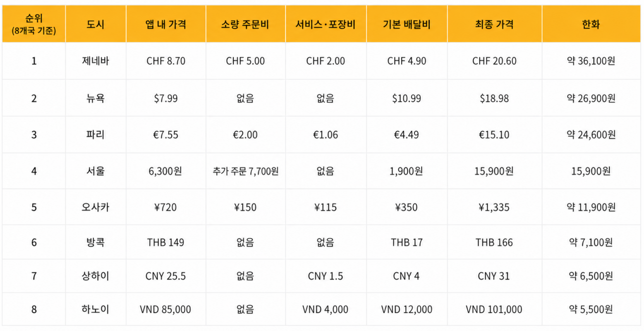This screenshot has height=331, width=644.
Task: Select the 추가 주문 7,700원 cell
Action: [246, 171]
